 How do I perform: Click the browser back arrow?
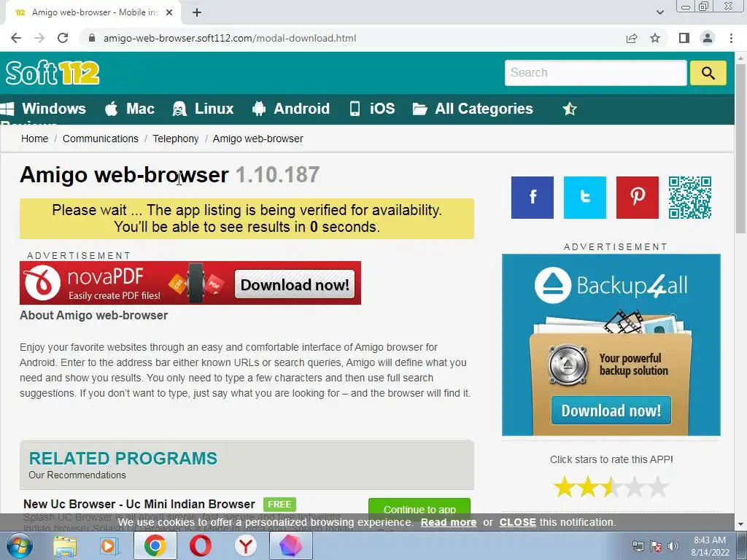click(x=16, y=38)
